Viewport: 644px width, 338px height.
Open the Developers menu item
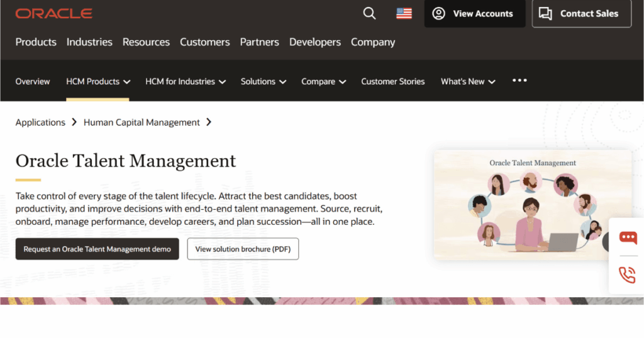315,42
